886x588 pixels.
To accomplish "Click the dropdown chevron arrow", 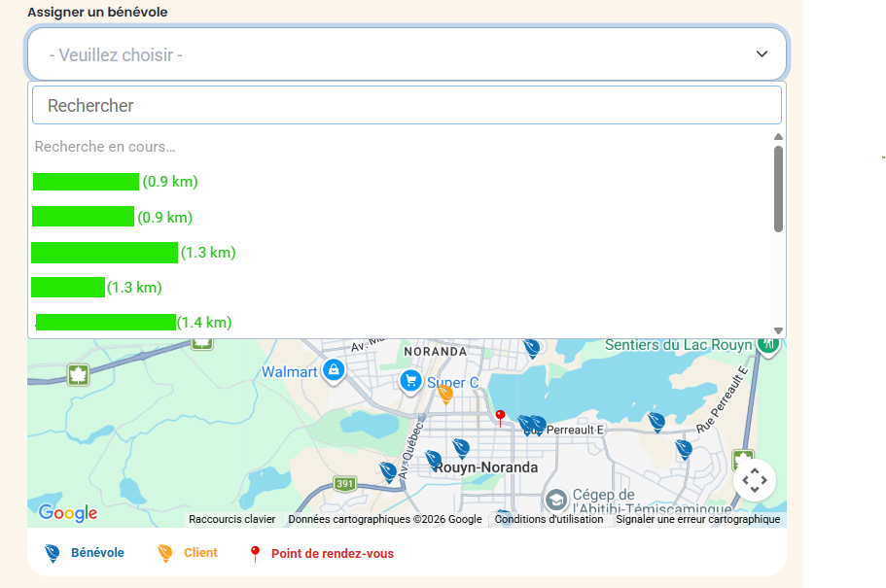I will click(762, 54).
